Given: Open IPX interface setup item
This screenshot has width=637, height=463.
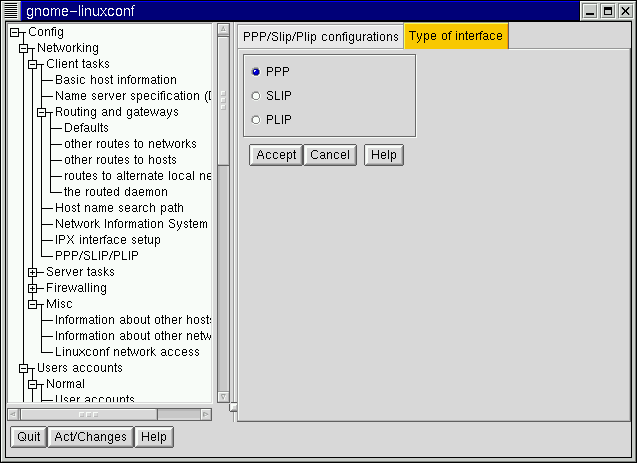Looking at the screenshot, I should [107, 240].
